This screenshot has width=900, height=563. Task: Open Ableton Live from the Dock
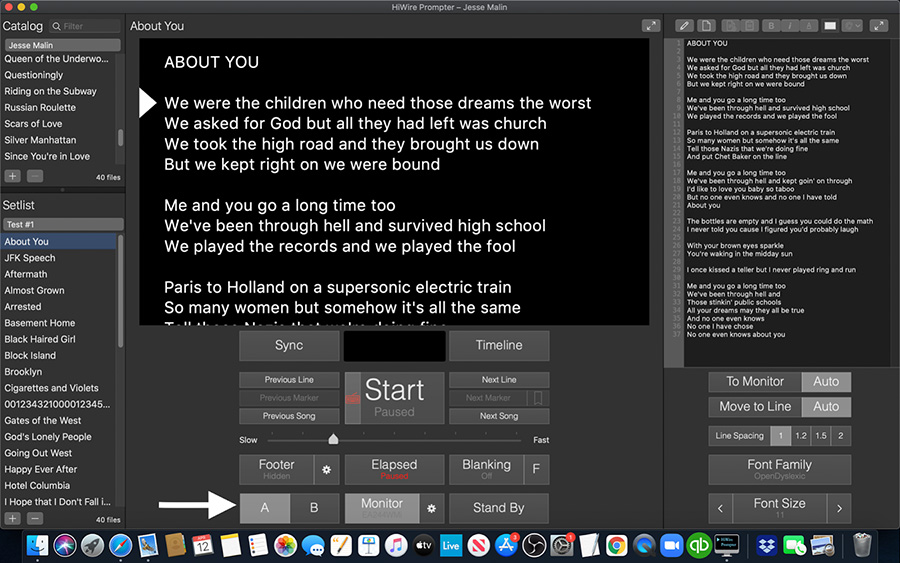[x=451, y=545]
